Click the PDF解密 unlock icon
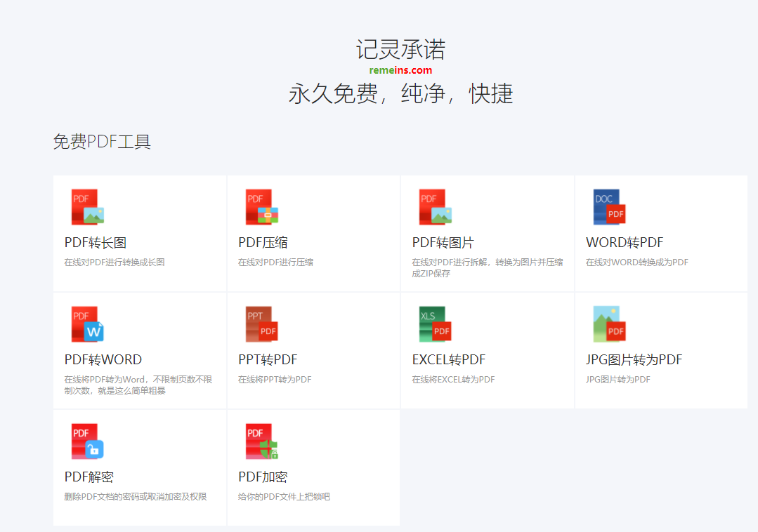The image size is (758, 532). (87, 441)
